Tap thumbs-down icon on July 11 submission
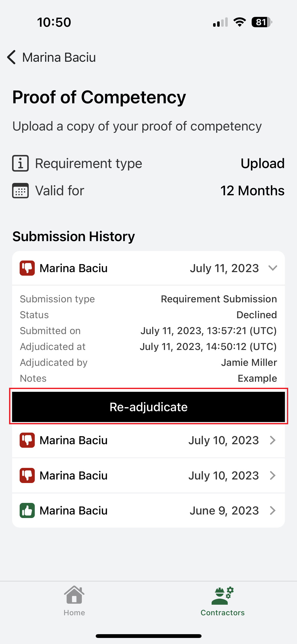The image size is (297, 644). pos(27,268)
